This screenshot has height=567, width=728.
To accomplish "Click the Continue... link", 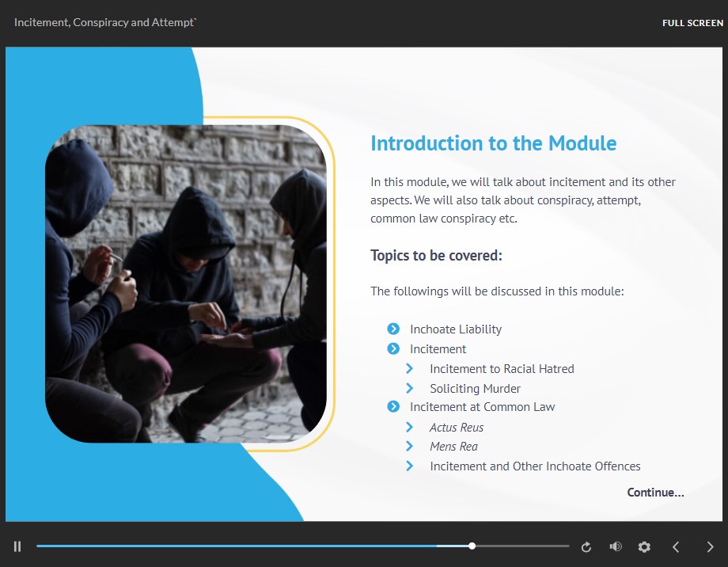I will pos(655,493).
